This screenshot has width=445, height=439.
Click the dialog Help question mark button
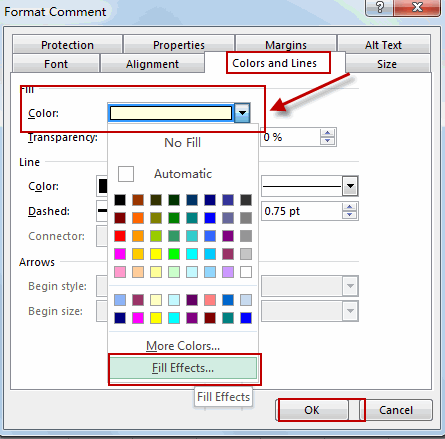tap(380, 7)
